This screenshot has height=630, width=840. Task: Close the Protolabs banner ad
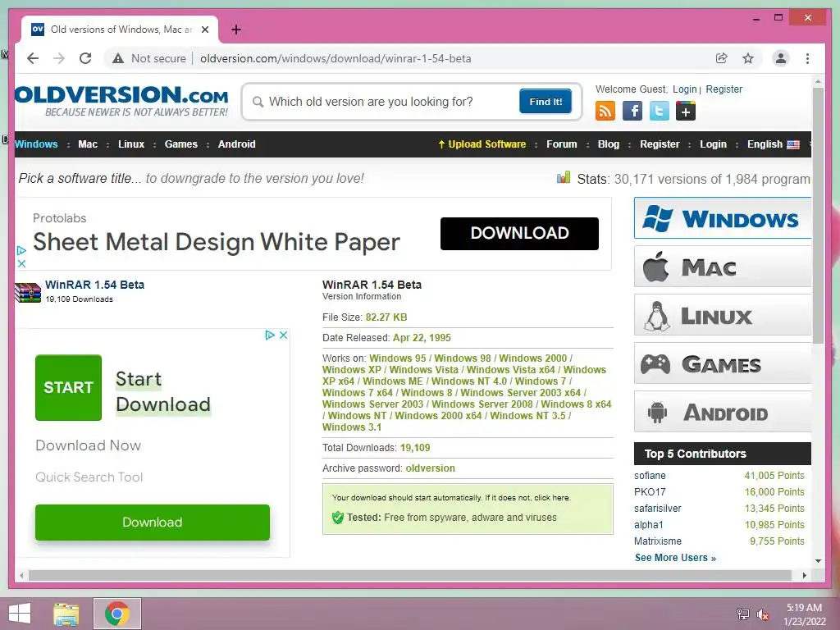pyautogui.click(x=21, y=263)
